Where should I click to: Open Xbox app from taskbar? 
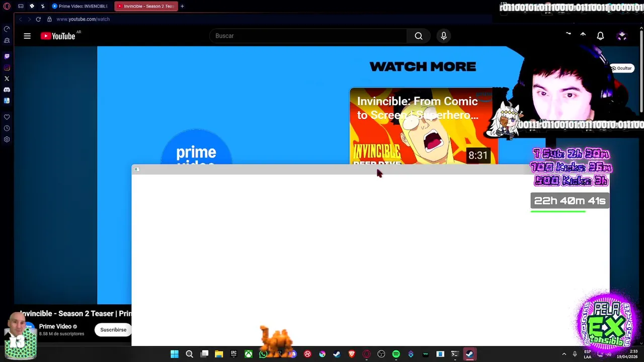click(249, 354)
